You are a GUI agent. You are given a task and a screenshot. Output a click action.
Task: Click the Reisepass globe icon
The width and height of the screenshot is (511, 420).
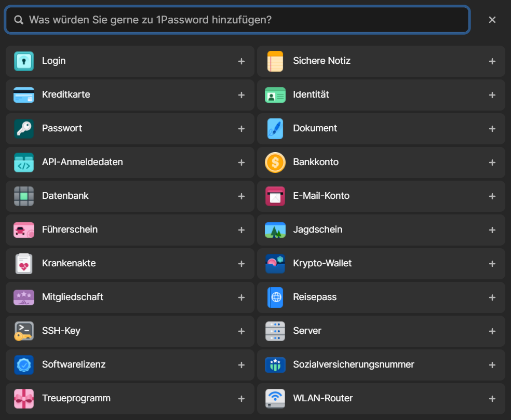[275, 297]
